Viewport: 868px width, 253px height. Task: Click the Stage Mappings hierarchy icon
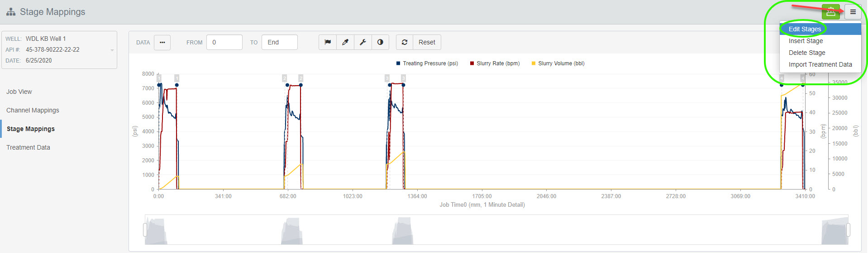click(11, 12)
